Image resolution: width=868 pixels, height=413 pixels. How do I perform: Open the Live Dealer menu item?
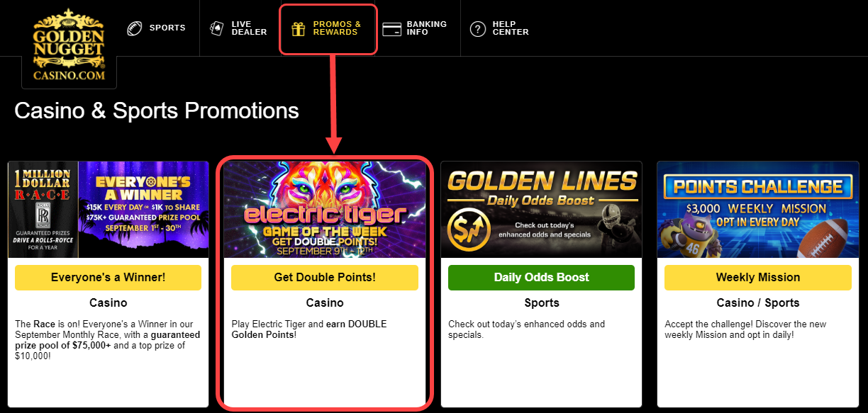pyautogui.click(x=249, y=28)
